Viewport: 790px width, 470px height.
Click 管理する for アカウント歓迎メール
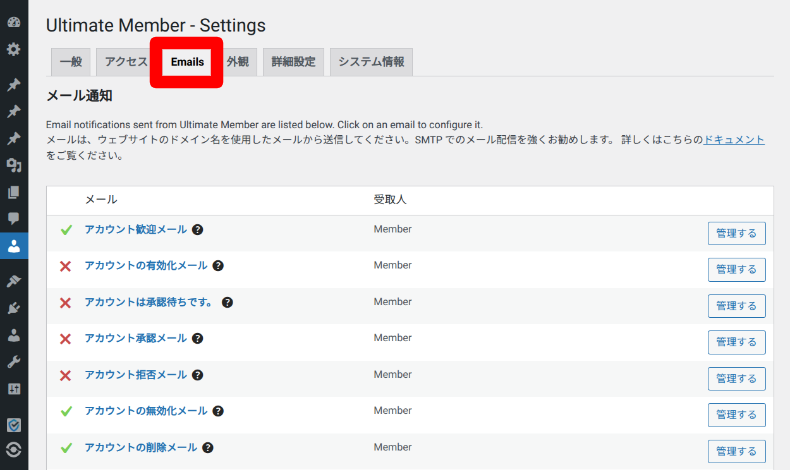click(737, 233)
